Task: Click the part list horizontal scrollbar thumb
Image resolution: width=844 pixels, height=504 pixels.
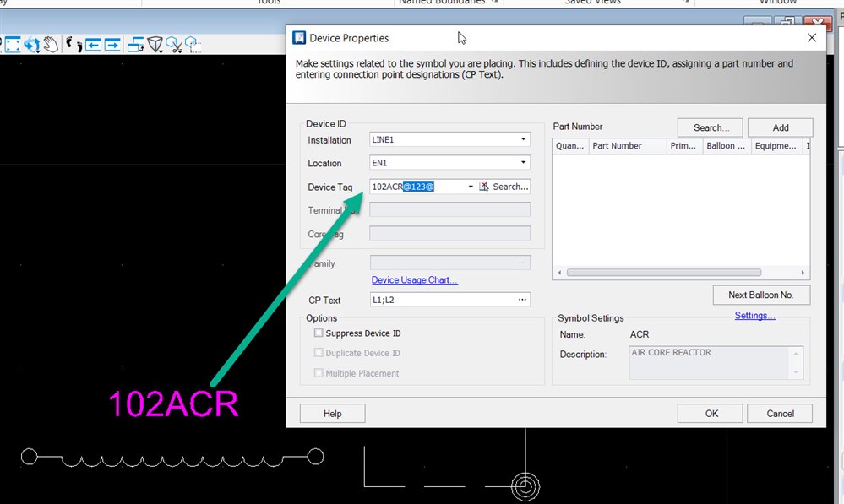Action: [x=664, y=273]
